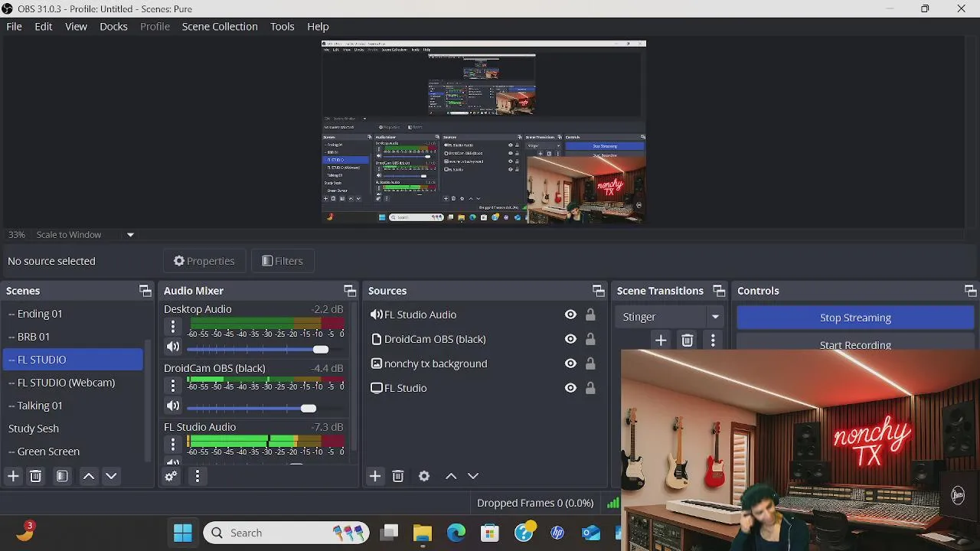The width and height of the screenshot is (980, 551).
Task: Undock the Audio Mixer panel
Action: coord(350,291)
